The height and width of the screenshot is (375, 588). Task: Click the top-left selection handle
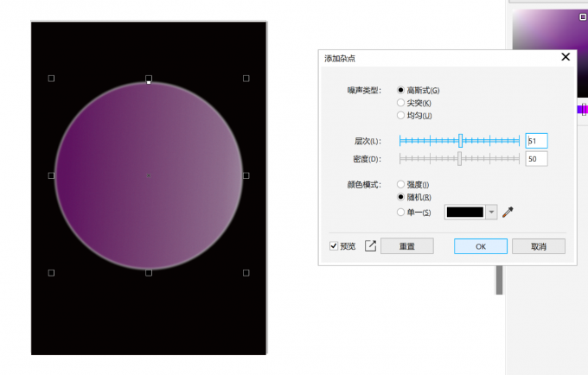click(51, 79)
